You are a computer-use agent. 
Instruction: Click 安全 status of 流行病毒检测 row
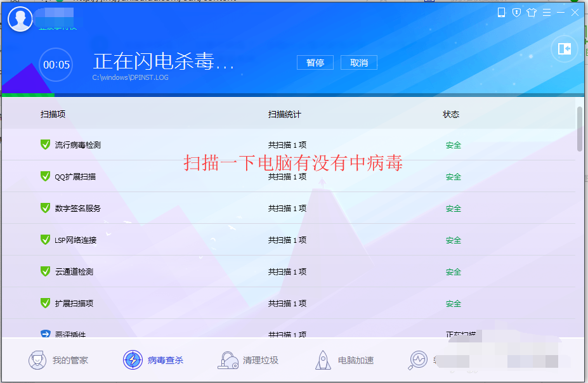tap(454, 145)
